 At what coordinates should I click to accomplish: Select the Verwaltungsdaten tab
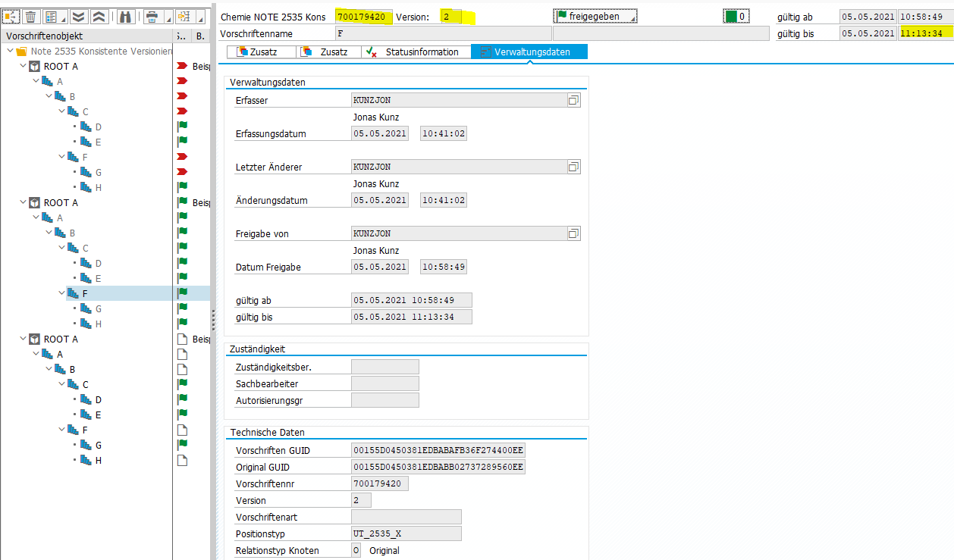click(x=529, y=52)
